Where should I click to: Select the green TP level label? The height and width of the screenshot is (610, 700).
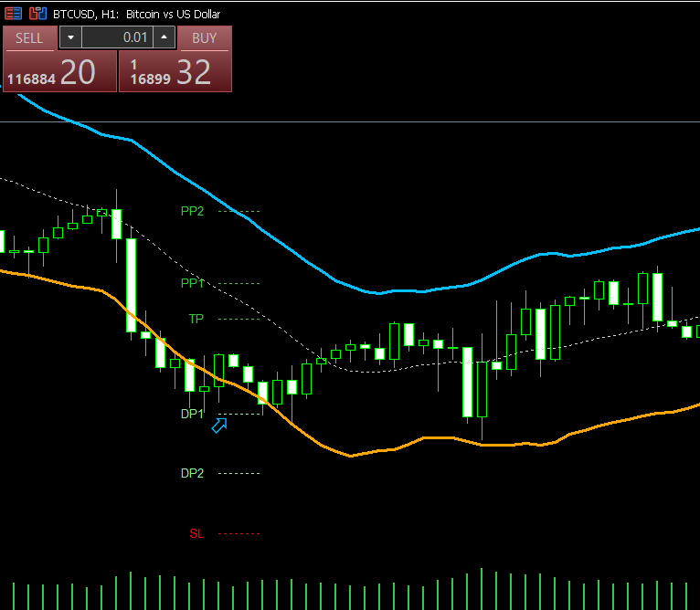point(196,319)
